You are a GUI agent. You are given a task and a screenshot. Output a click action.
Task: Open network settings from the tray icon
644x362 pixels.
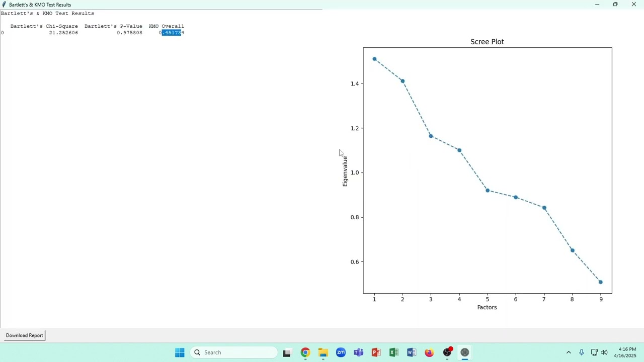coord(594,352)
